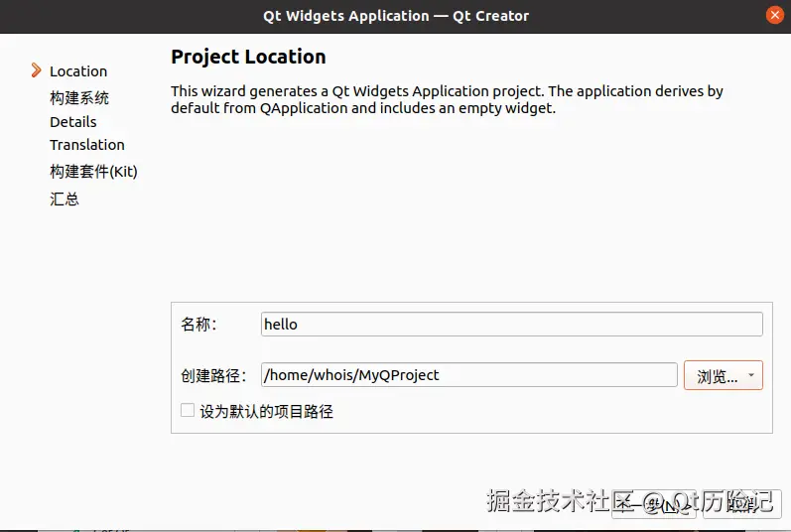This screenshot has width=791, height=532.
Task: Open the 汇总 summary step
Action: coord(65,199)
